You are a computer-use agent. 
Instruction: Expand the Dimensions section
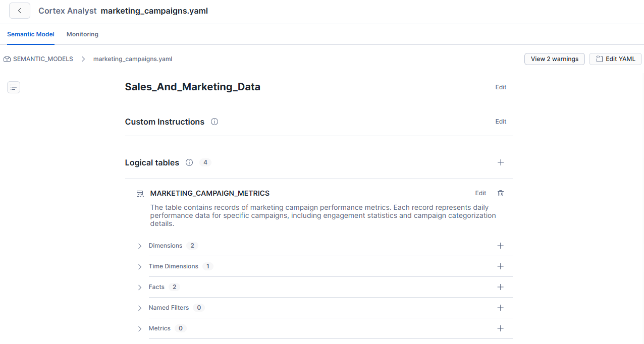tap(140, 246)
